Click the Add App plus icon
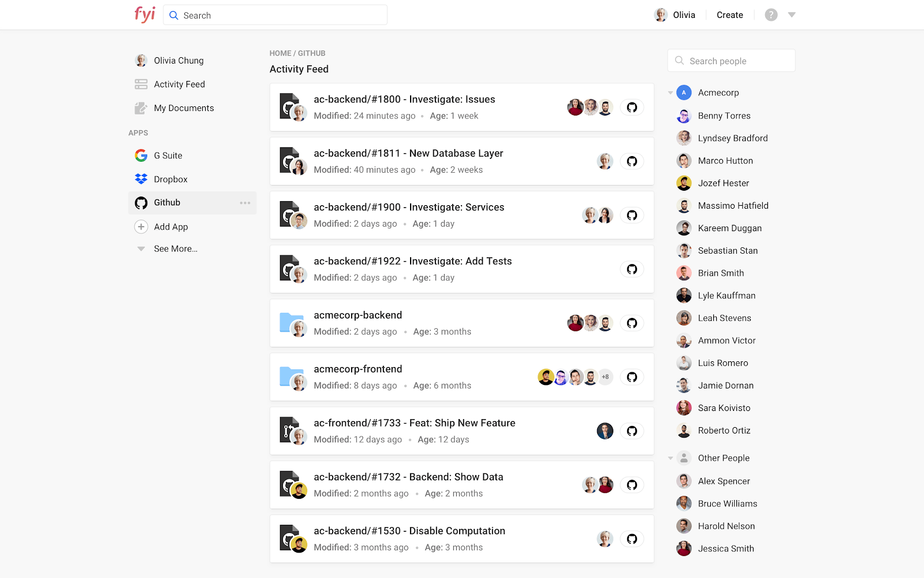This screenshot has width=924, height=578. (141, 227)
